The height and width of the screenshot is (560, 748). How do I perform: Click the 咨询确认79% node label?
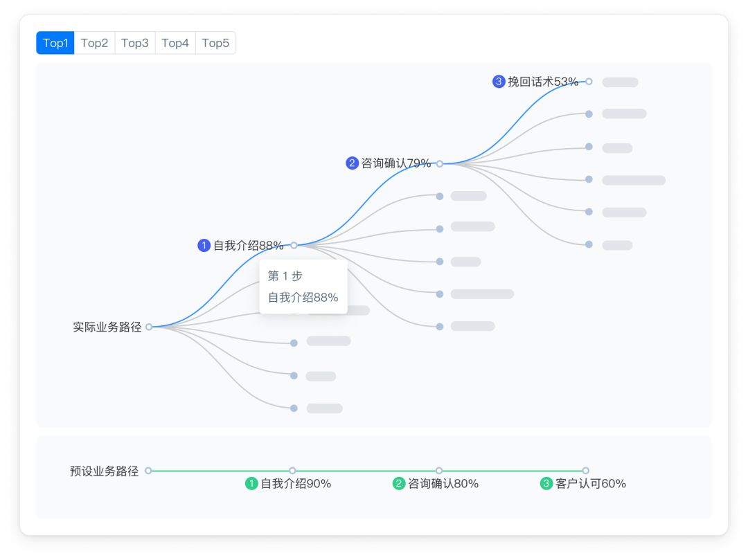click(x=396, y=163)
